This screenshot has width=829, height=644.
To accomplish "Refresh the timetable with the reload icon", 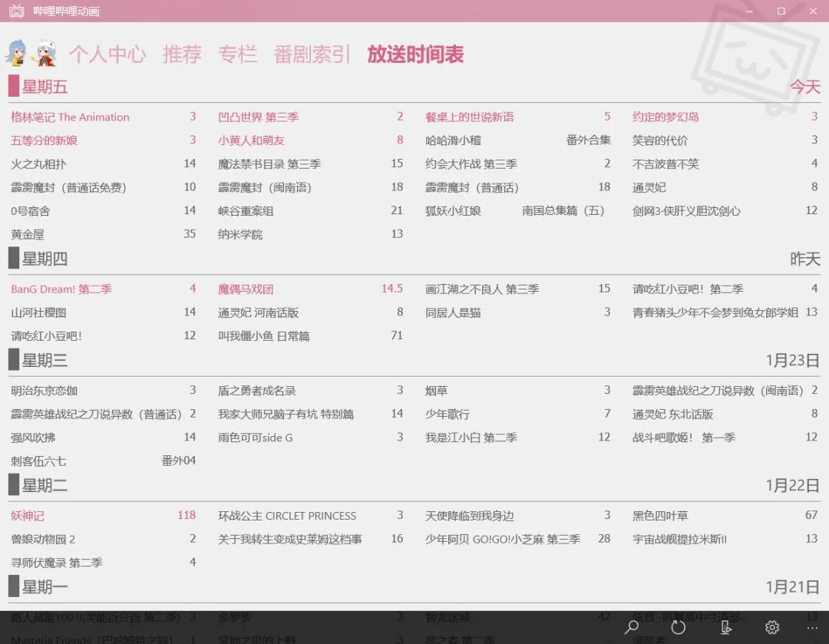I will click(678, 627).
